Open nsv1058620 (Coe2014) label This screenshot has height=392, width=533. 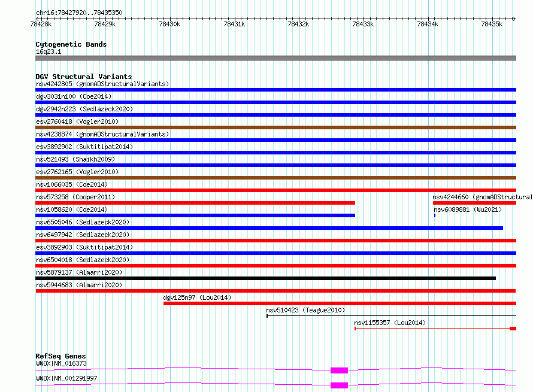[x=72, y=209]
